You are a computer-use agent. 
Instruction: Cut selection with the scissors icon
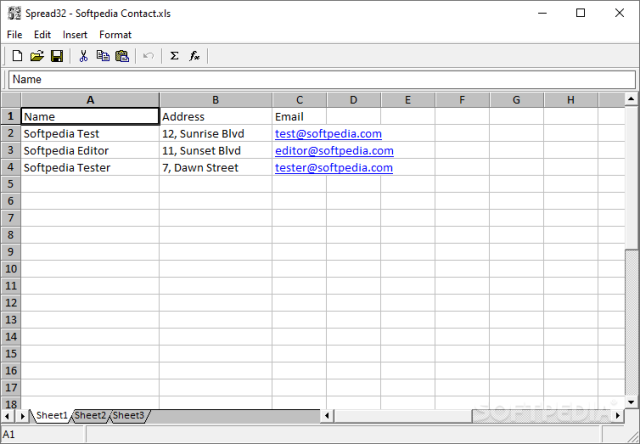pos(83,56)
